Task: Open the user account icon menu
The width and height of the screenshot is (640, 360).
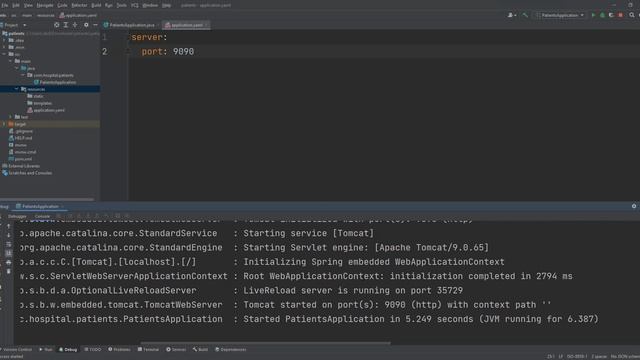Action: (x=511, y=15)
